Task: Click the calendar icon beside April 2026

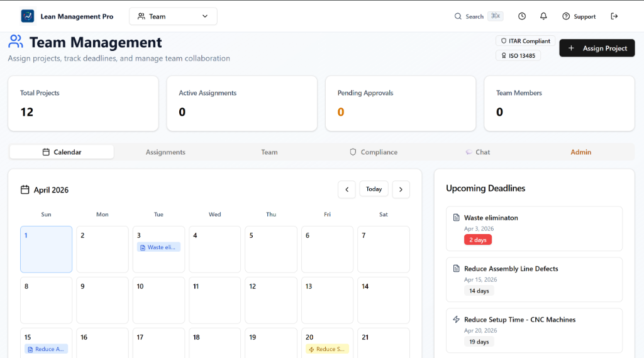Action: [x=25, y=189]
